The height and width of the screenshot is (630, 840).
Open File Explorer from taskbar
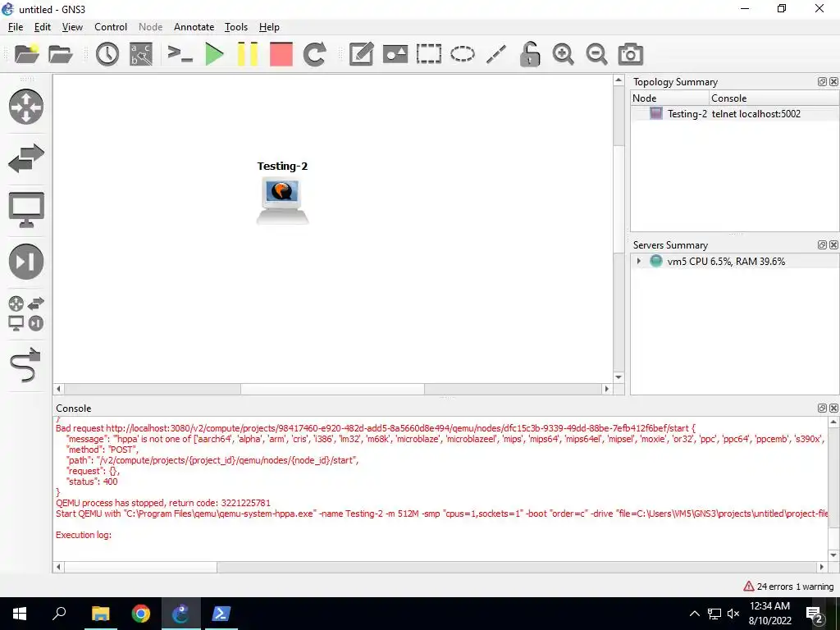click(x=100, y=614)
